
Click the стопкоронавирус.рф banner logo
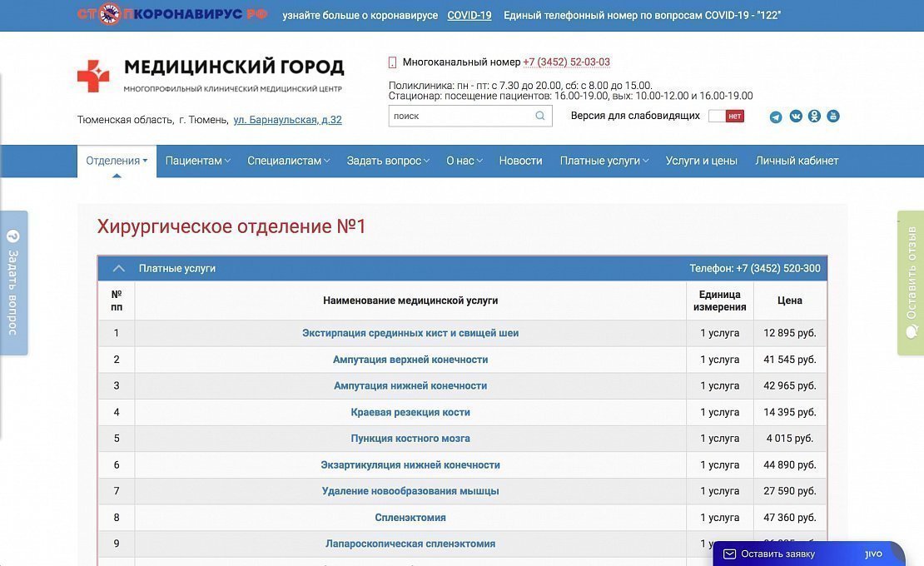(172, 15)
